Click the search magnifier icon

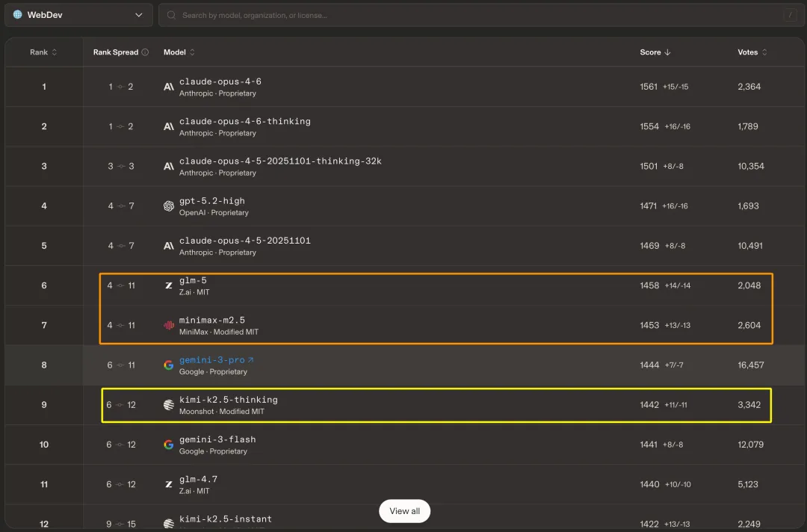173,15
